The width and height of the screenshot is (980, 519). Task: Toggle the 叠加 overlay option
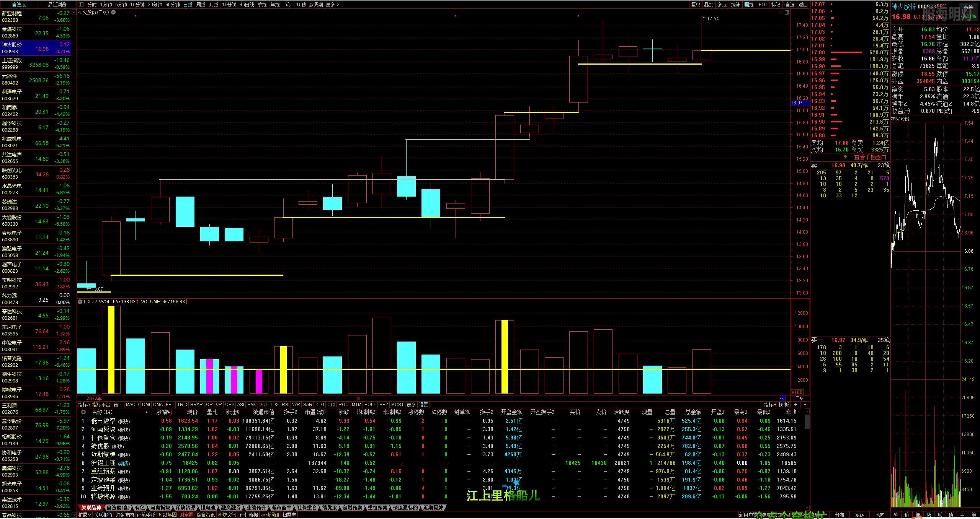click(x=709, y=5)
